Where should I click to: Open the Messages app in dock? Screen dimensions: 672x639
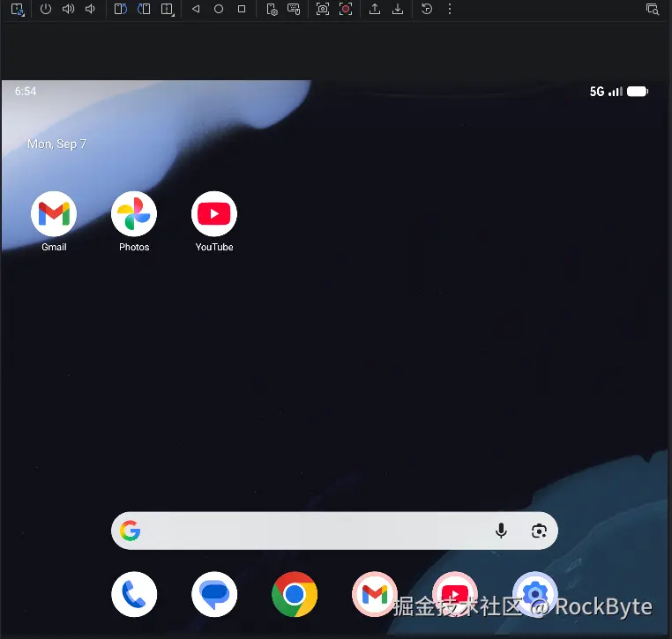tap(214, 594)
